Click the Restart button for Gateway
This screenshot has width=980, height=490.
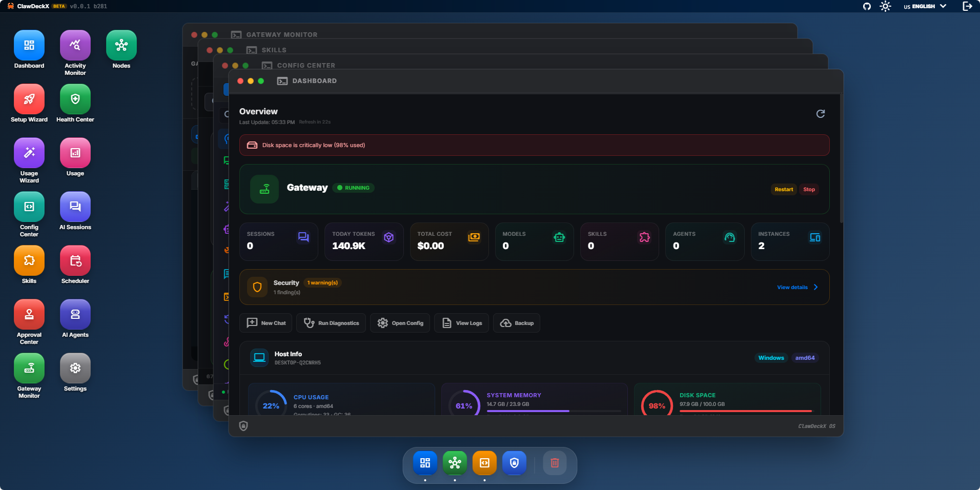click(x=783, y=189)
